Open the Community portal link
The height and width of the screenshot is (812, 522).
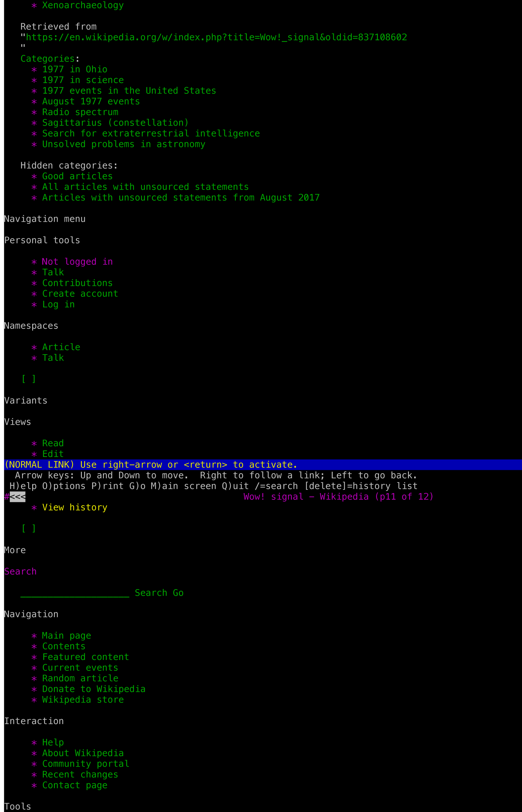point(85,764)
